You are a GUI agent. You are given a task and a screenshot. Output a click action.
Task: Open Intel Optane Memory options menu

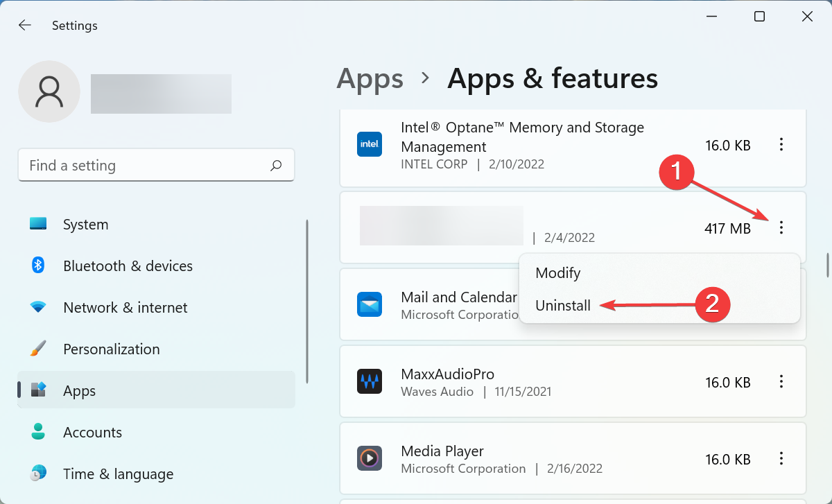tap(781, 144)
